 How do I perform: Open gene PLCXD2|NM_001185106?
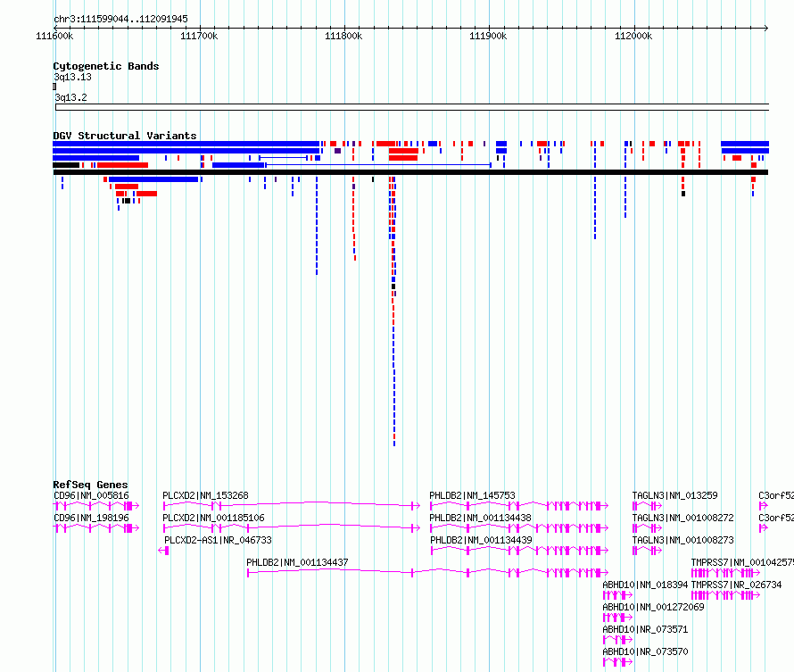pos(213,518)
